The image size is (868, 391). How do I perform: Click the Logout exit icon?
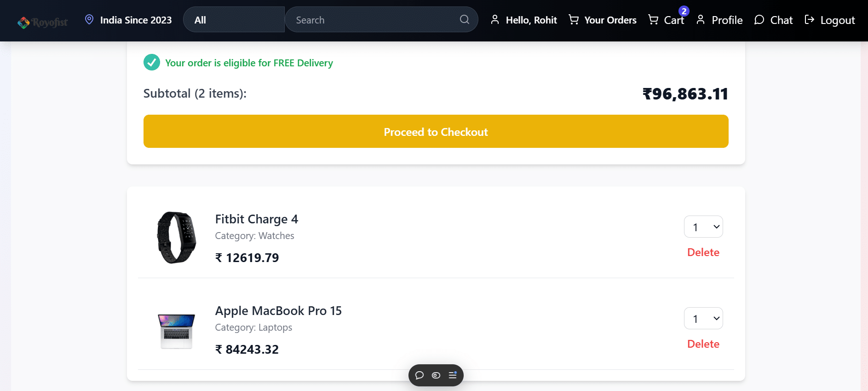tap(809, 19)
